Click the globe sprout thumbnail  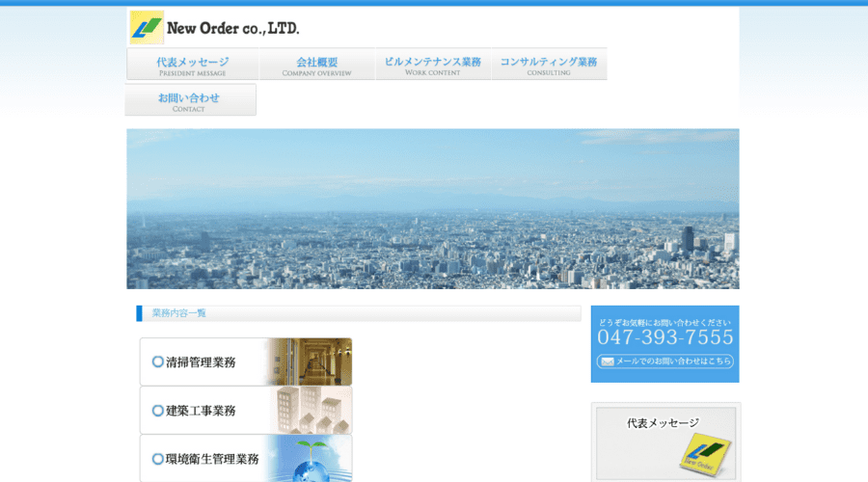(311, 458)
